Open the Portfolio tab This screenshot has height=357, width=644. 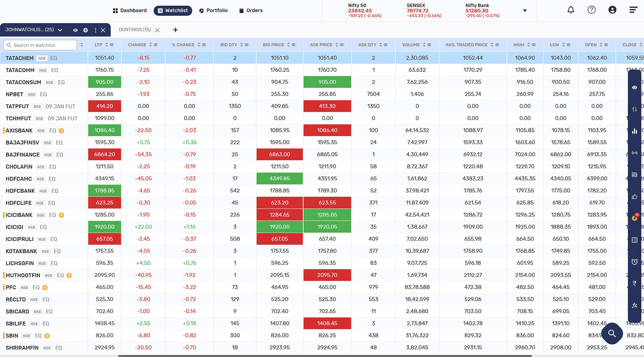pos(213,10)
